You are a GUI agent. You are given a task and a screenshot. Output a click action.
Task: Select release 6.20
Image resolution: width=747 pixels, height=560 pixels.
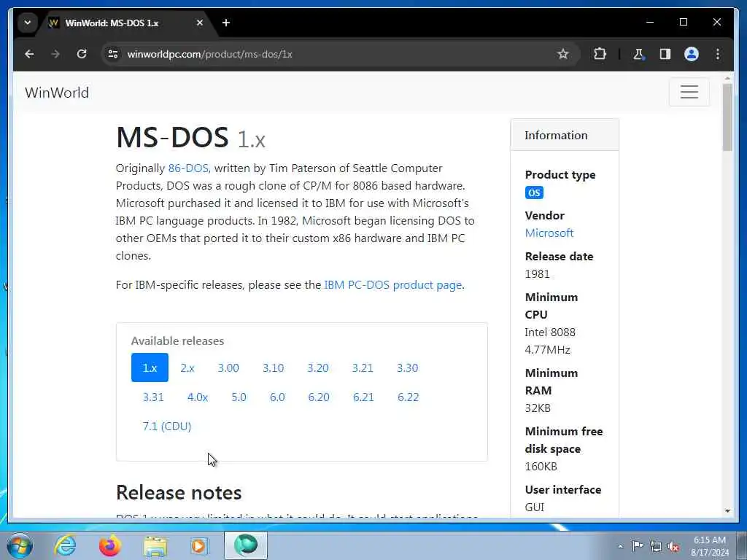pos(319,397)
